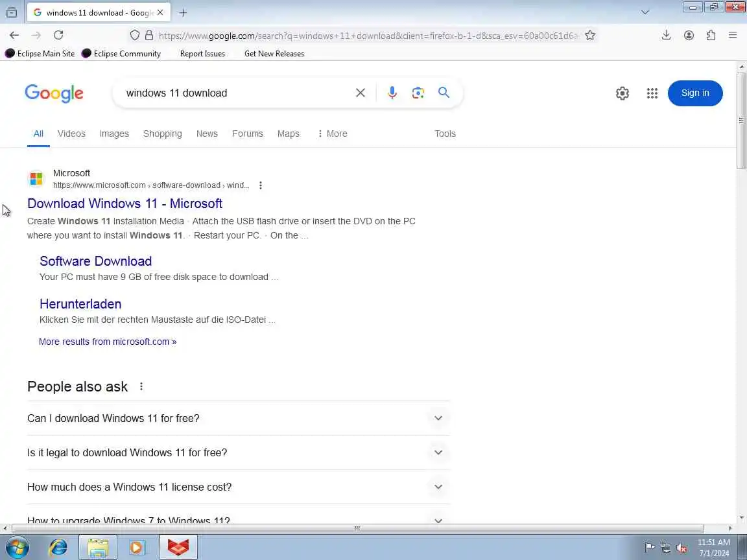Open the tracking protection shield icon
This screenshot has height=560, width=747.
point(135,35)
